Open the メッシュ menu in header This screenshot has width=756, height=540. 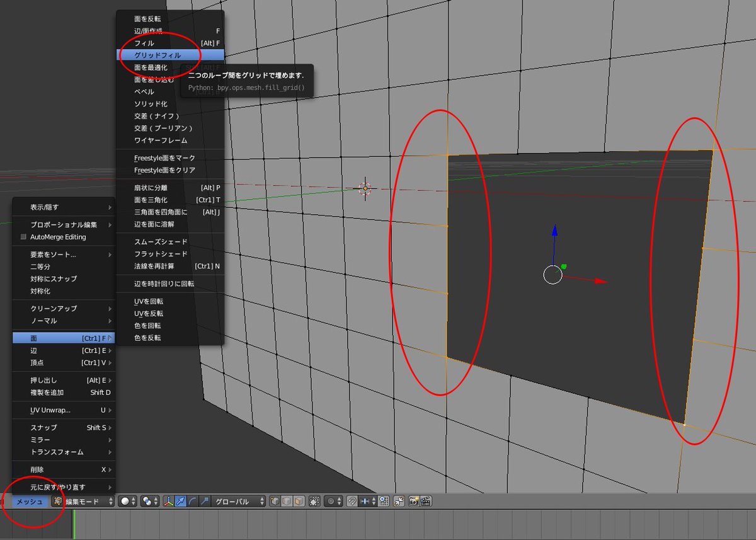[x=29, y=502]
